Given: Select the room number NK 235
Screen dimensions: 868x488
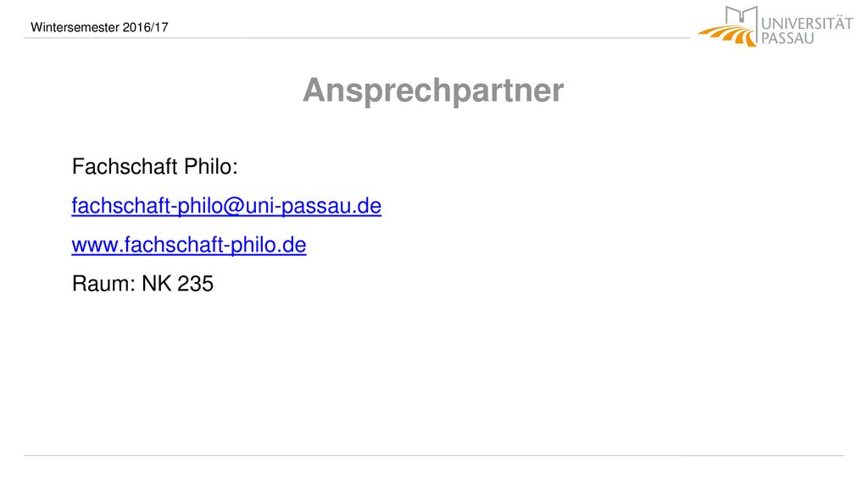Looking at the screenshot, I should (x=177, y=284).
